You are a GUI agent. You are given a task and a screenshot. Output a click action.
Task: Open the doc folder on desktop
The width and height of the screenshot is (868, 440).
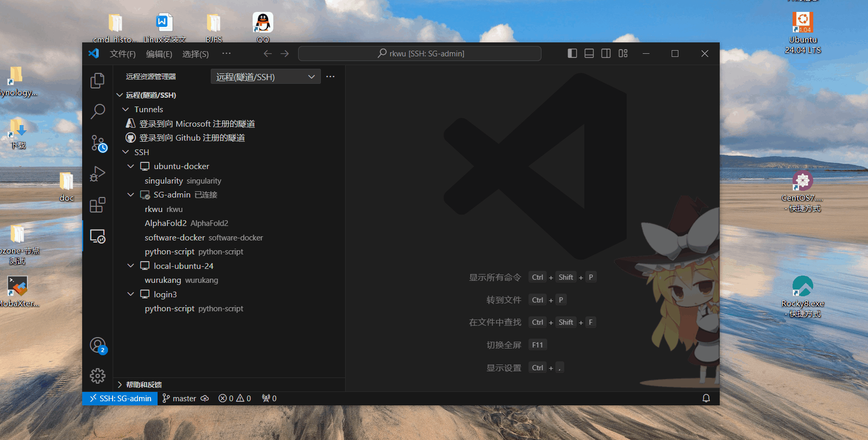[x=66, y=186]
